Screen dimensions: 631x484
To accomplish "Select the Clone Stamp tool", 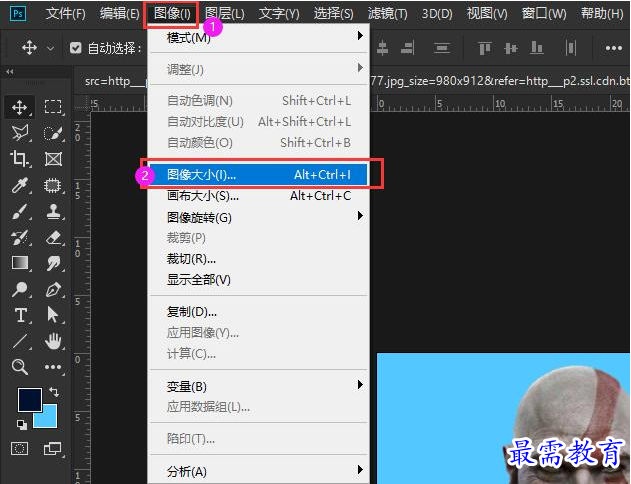I will pos(53,211).
